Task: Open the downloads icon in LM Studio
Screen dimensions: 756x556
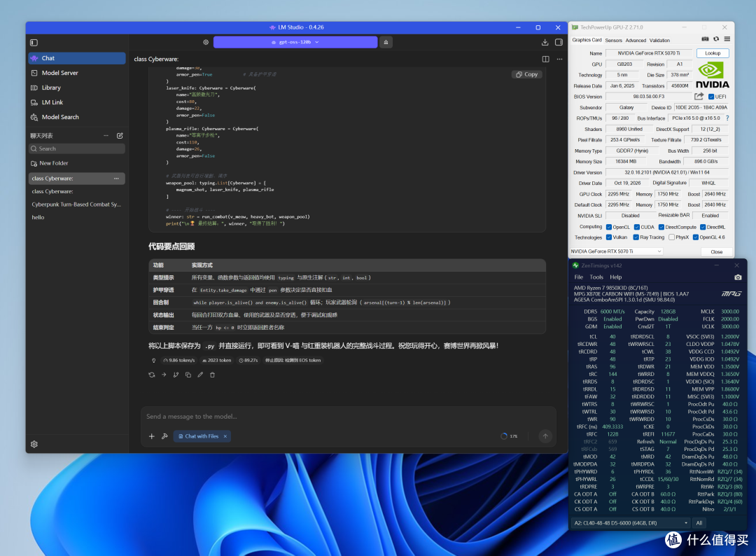Action: pyautogui.click(x=545, y=43)
